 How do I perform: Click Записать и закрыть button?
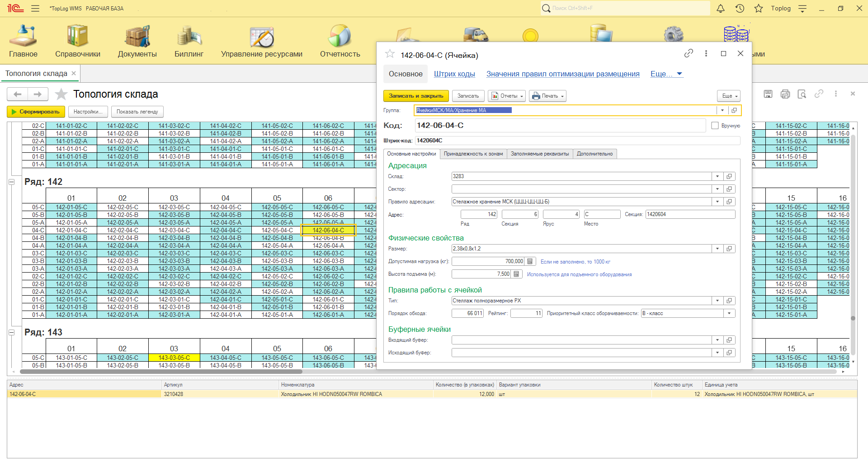[x=416, y=96]
